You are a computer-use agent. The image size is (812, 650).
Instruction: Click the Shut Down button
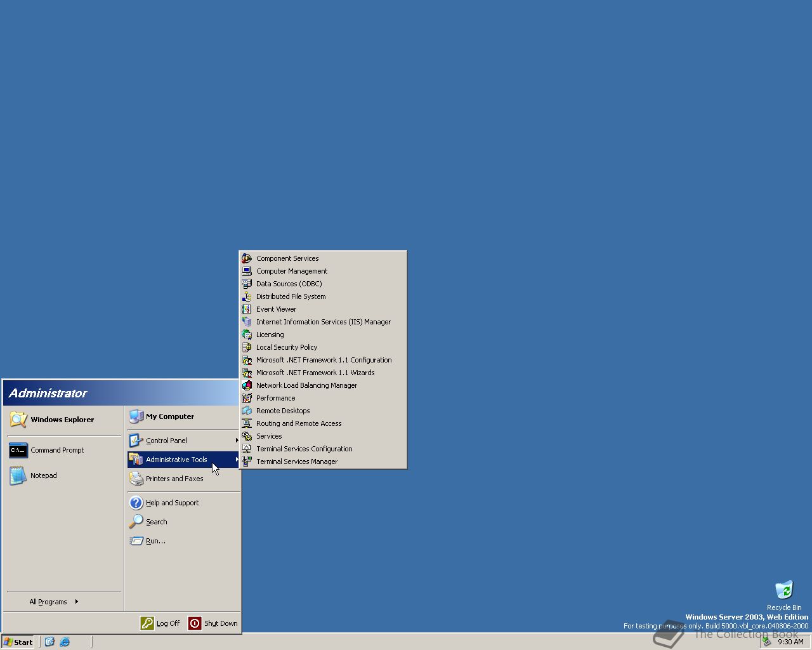tap(213, 623)
